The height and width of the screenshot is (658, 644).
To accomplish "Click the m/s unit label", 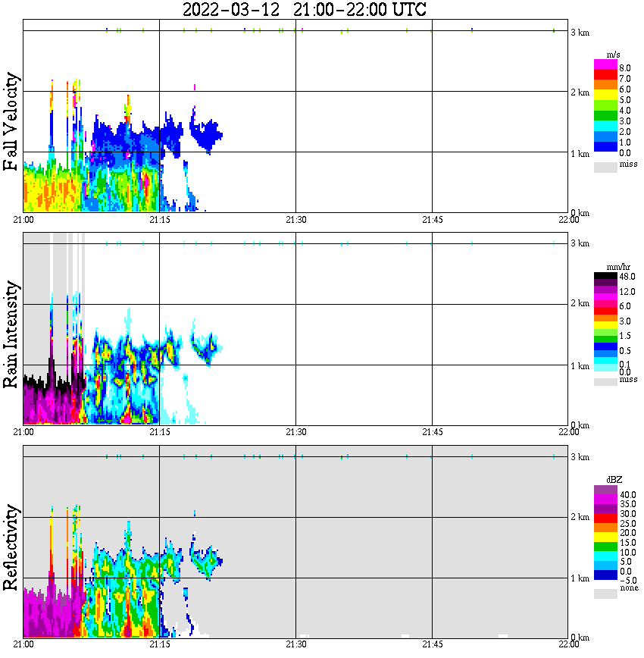I will pyautogui.click(x=613, y=55).
